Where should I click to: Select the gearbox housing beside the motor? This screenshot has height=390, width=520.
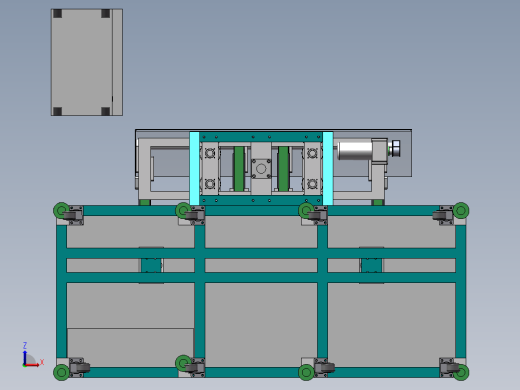point(379,150)
